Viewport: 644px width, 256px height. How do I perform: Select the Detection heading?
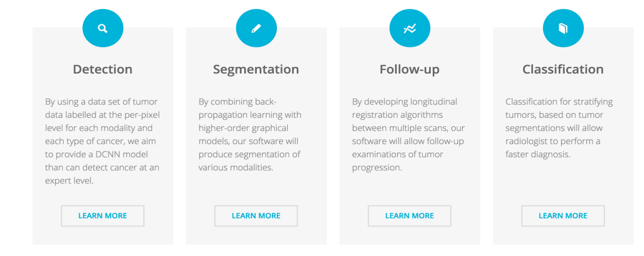click(103, 69)
